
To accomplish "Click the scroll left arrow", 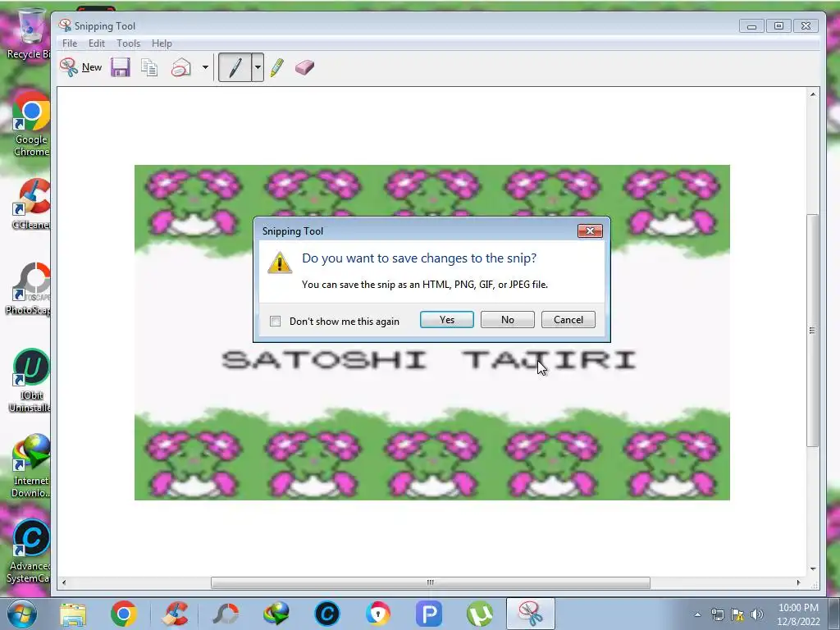I will [x=64, y=582].
